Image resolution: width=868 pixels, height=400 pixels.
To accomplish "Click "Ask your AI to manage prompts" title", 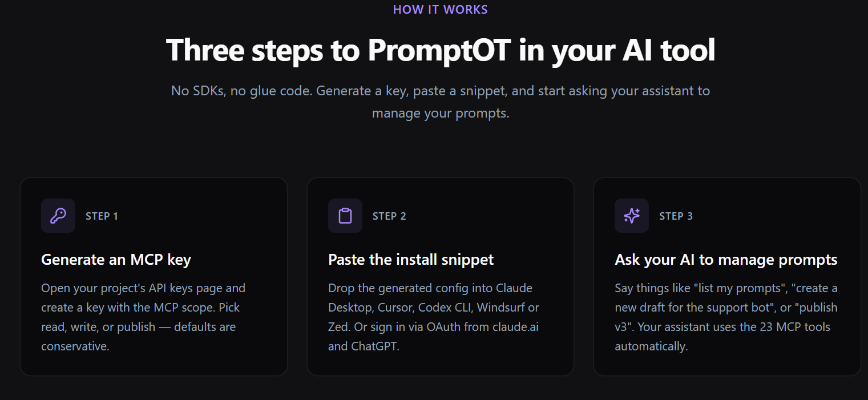I will tap(726, 260).
